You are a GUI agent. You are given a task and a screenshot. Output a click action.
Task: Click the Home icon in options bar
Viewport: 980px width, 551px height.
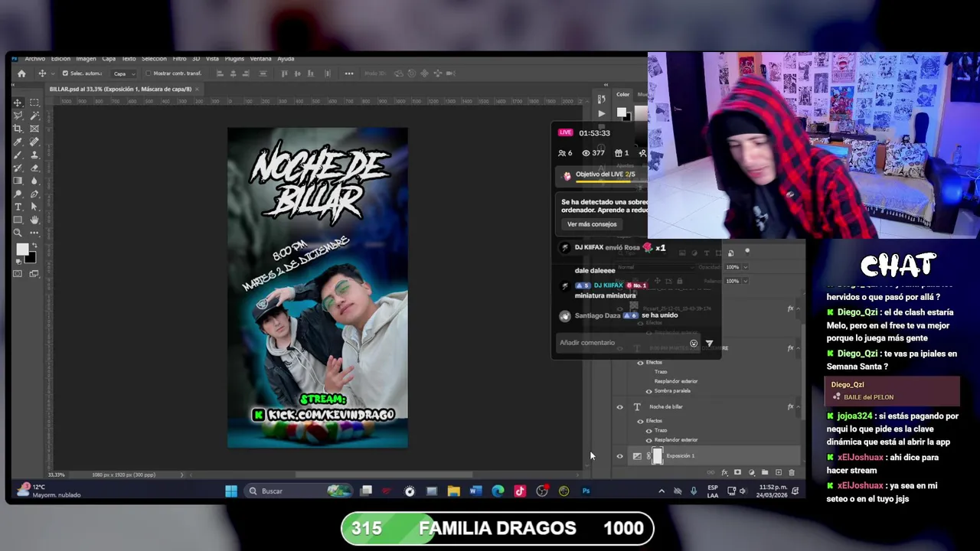[x=21, y=73]
